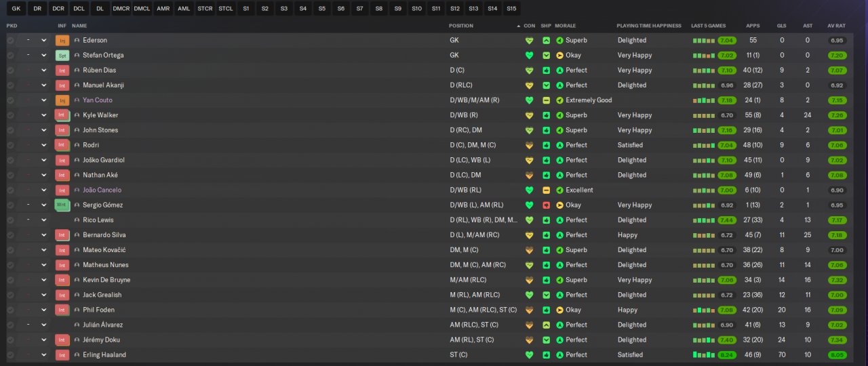Sort by the POSITION column header
868x366 pixels.
tap(461, 26)
